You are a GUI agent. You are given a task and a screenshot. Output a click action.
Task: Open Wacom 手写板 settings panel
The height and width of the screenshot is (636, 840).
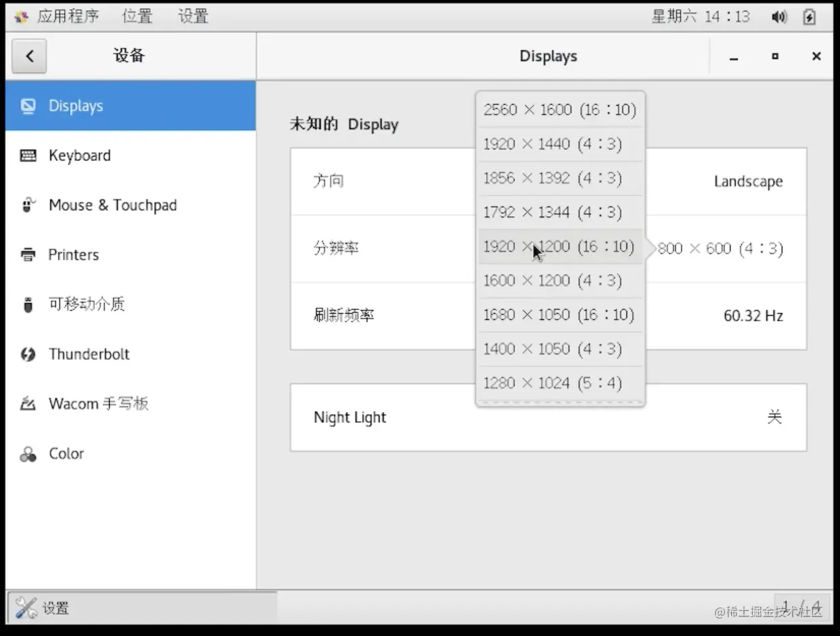point(131,404)
